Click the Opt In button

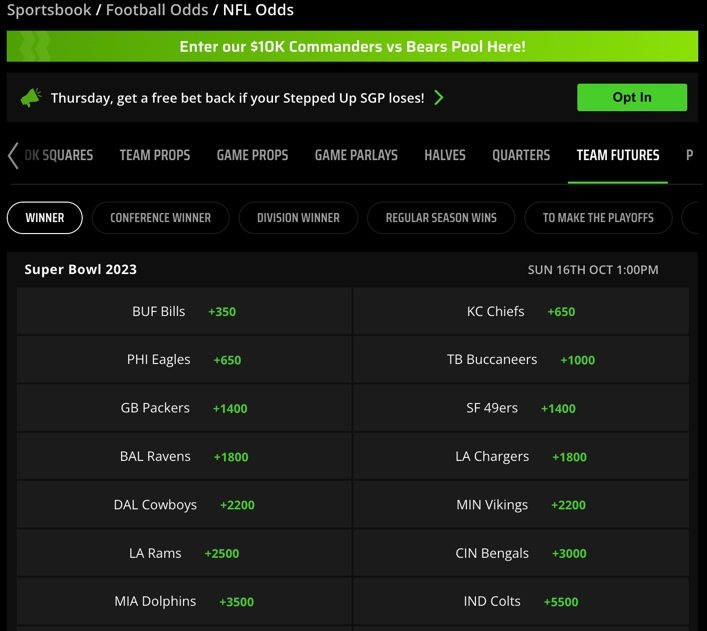click(x=632, y=97)
